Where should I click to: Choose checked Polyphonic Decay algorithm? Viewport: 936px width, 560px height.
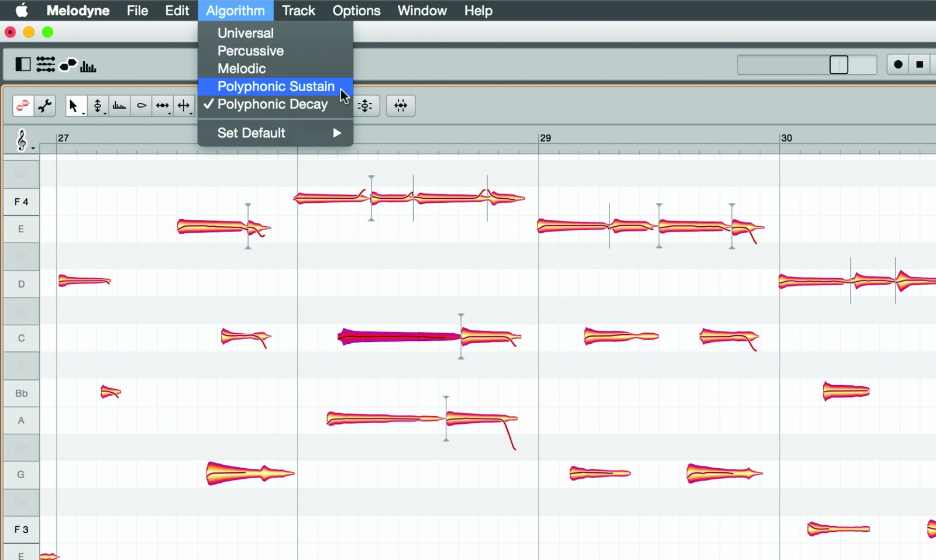(276, 104)
